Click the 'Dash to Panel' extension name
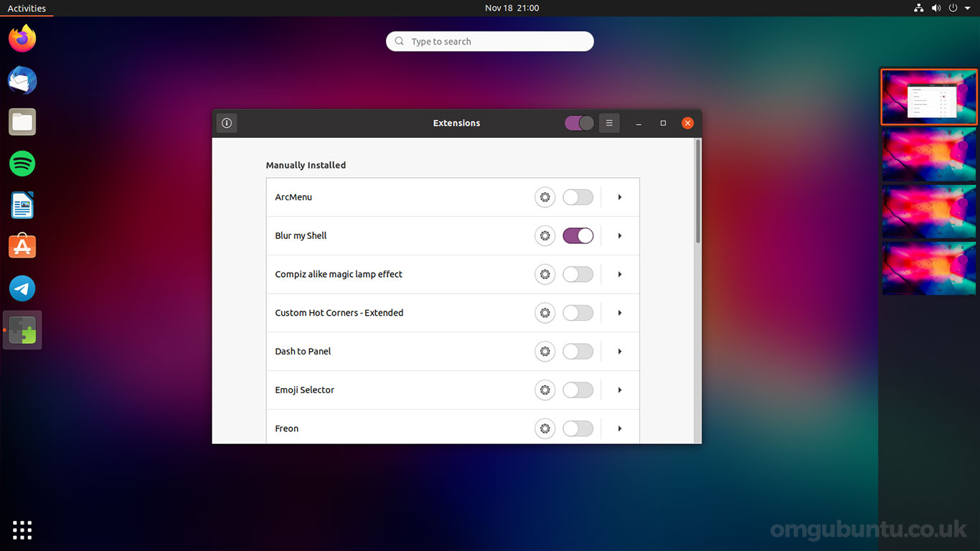 pos(303,352)
